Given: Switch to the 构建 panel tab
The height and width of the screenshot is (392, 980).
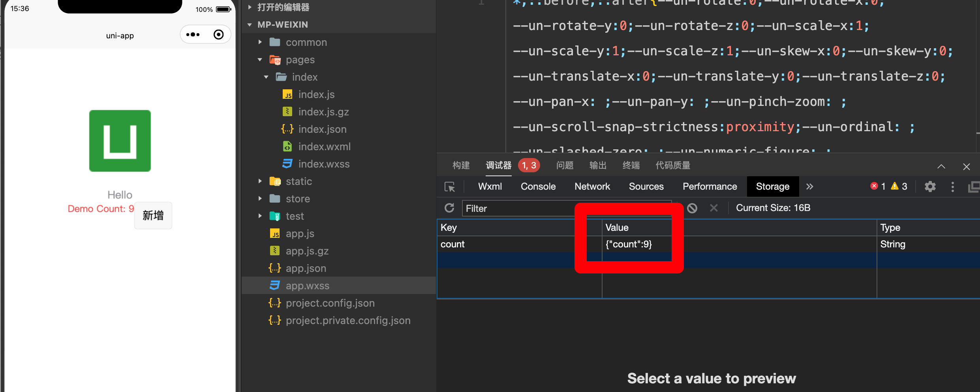Looking at the screenshot, I should coord(461,165).
